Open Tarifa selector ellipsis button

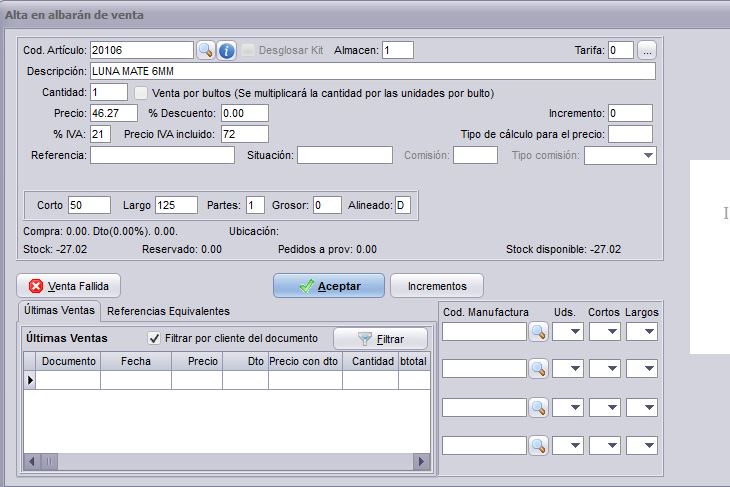[647, 50]
